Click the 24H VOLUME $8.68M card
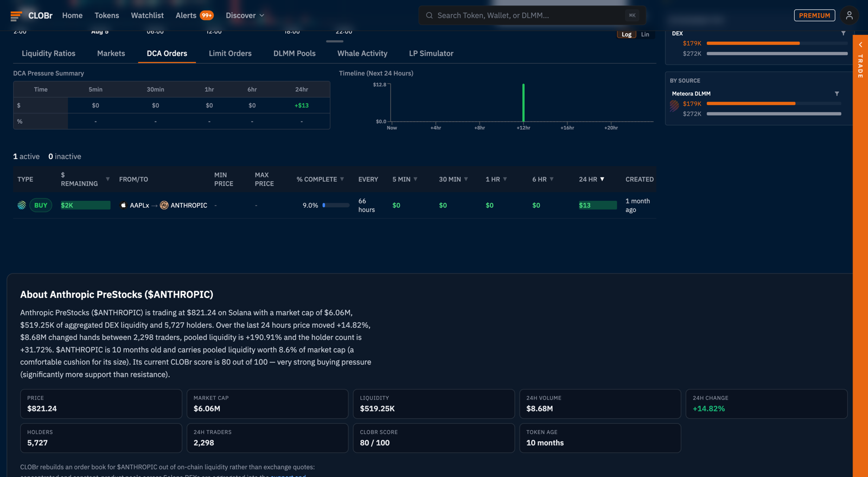The image size is (868, 477). pos(600,404)
